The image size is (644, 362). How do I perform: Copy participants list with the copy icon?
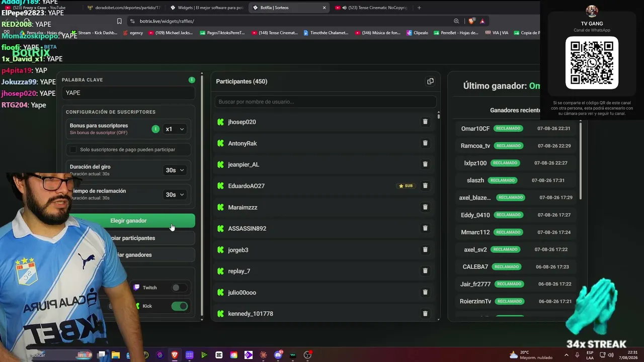tap(430, 81)
